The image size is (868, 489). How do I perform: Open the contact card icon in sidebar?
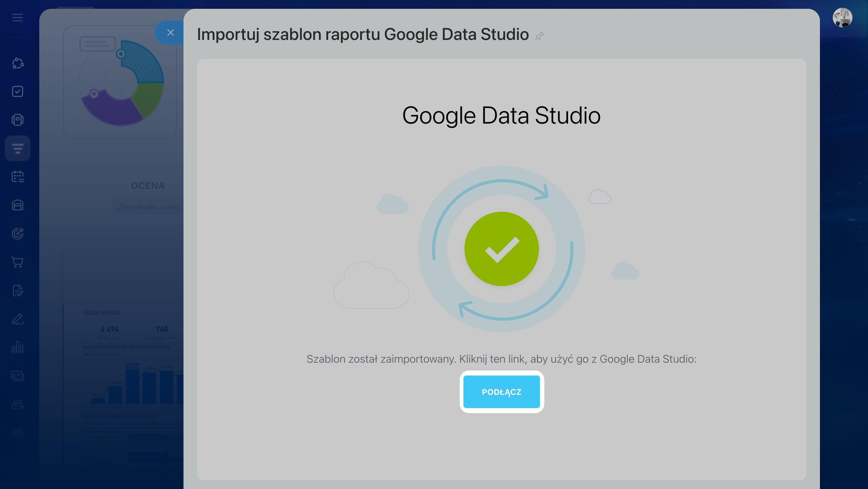(x=18, y=376)
